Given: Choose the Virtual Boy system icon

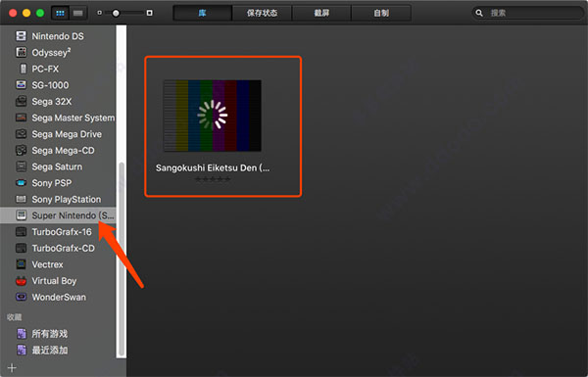Looking at the screenshot, I should coord(21,281).
